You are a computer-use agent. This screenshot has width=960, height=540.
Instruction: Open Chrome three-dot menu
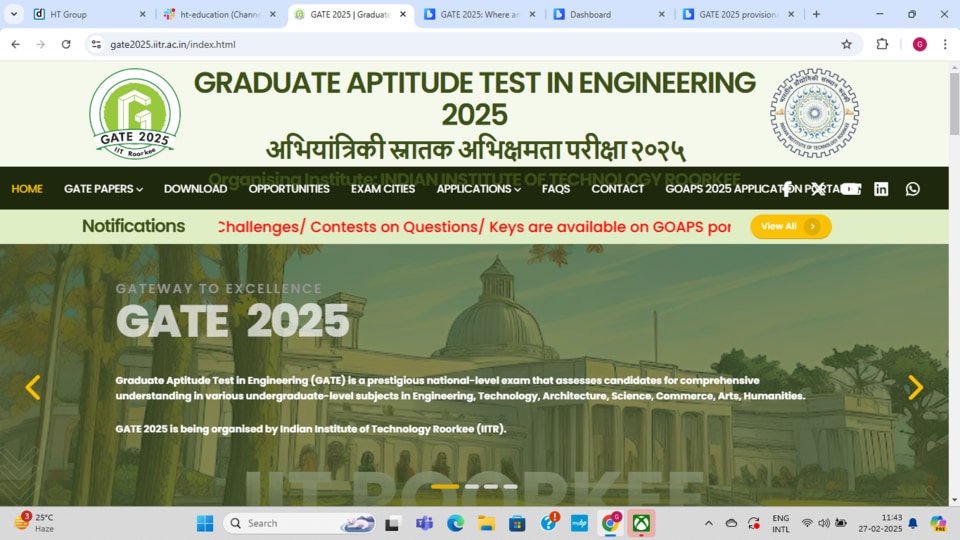point(945,44)
